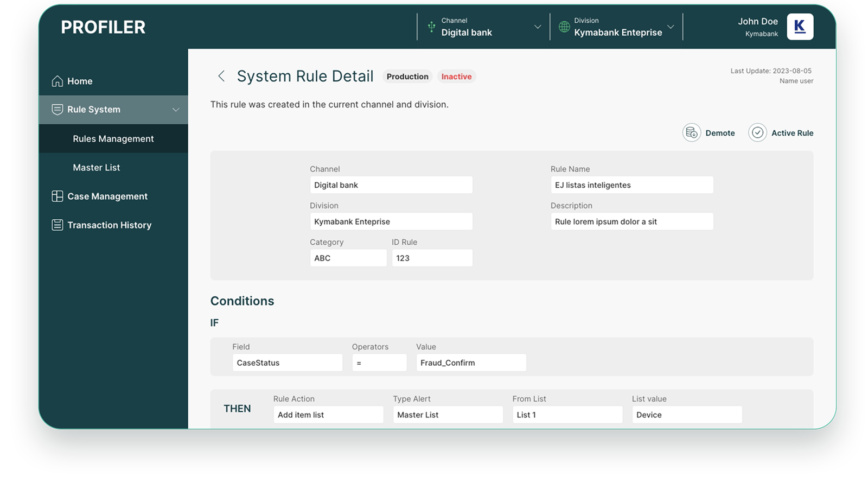Click the PROFILER logo text

click(103, 27)
